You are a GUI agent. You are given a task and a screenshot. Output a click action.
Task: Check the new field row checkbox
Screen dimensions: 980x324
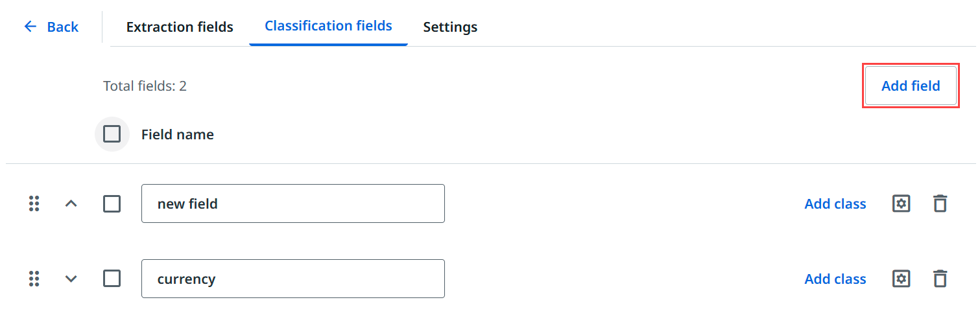112,203
